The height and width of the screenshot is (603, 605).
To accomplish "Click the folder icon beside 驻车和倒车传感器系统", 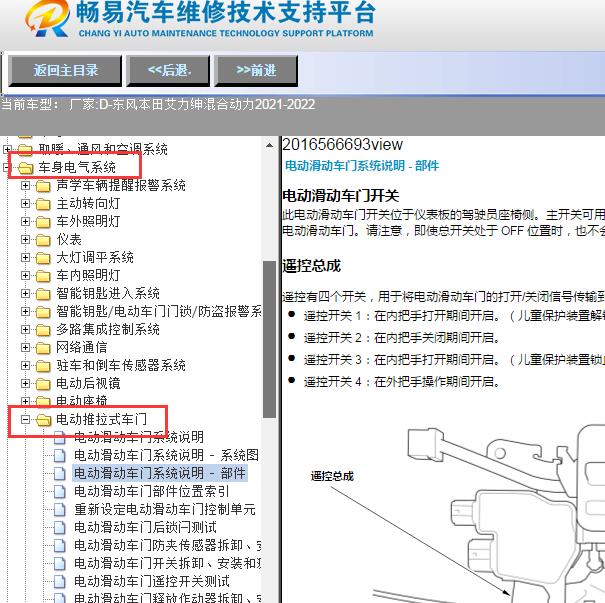I will (43, 366).
